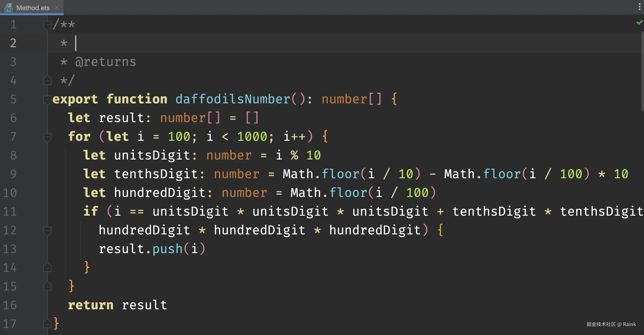Click the comment end fold marker at line 4
The height and width of the screenshot is (335, 644).
pos(47,81)
